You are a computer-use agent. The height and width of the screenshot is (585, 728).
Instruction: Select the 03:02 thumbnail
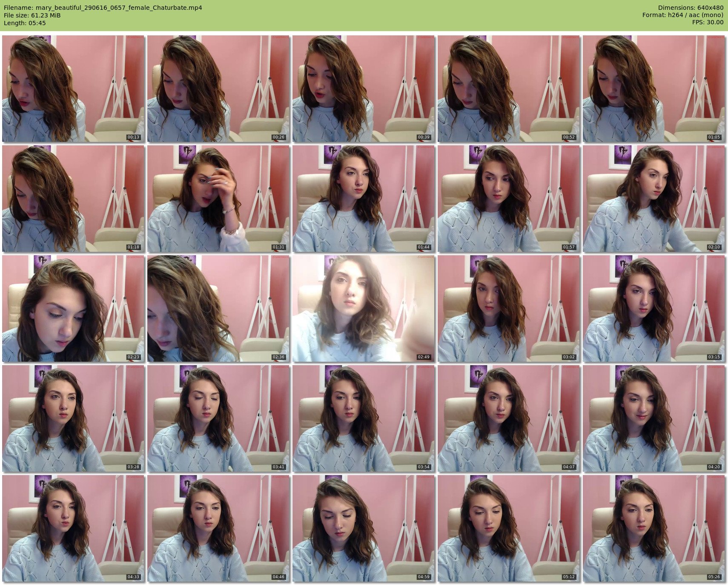pyautogui.click(x=509, y=308)
